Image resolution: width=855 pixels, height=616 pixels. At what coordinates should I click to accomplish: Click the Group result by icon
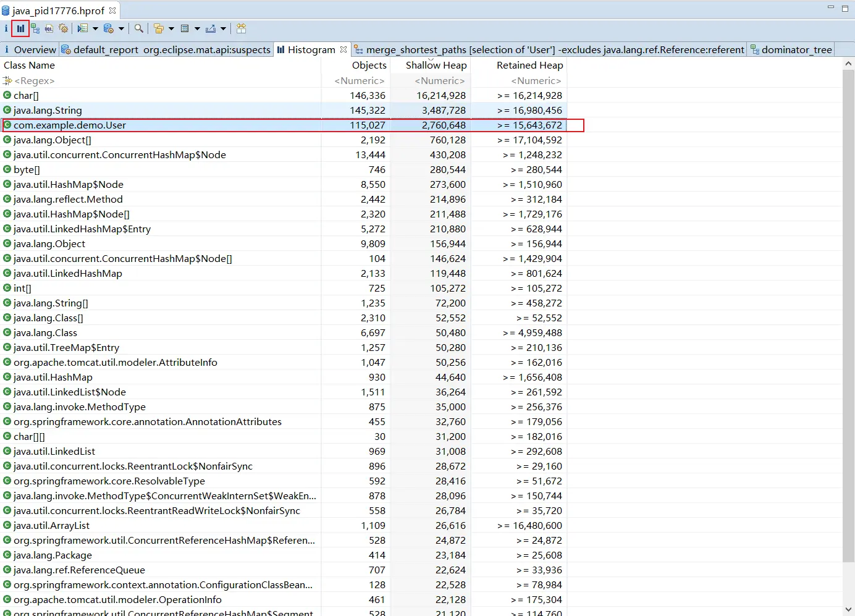pyautogui.click(x=159, y=28)
